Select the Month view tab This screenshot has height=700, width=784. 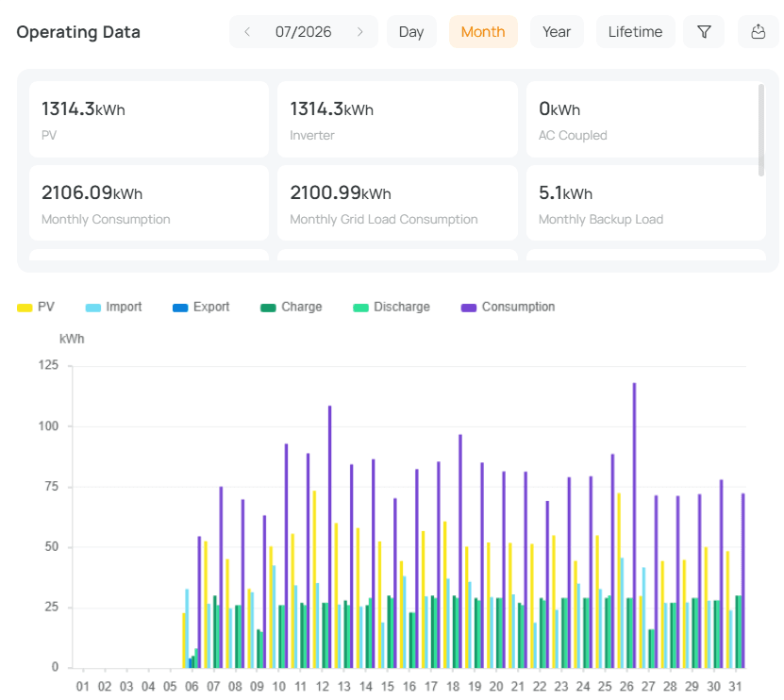(x=483, y=32)
